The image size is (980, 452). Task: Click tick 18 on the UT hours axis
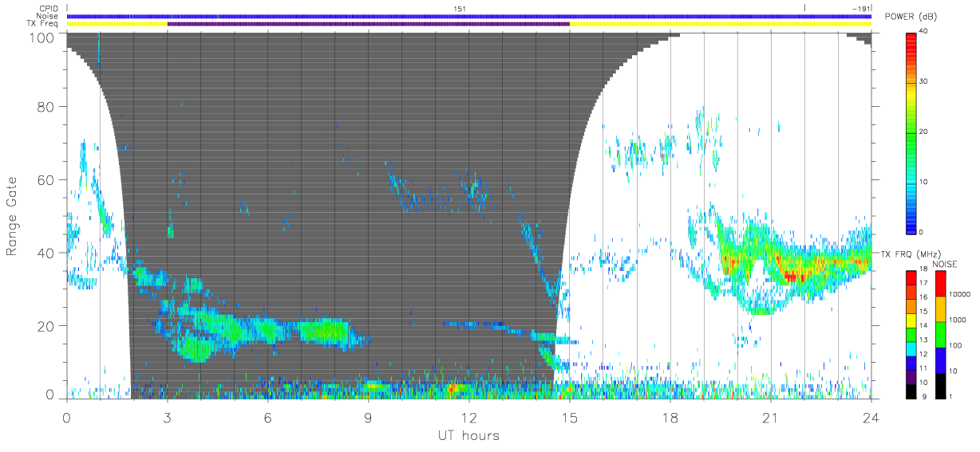point(670,418)
